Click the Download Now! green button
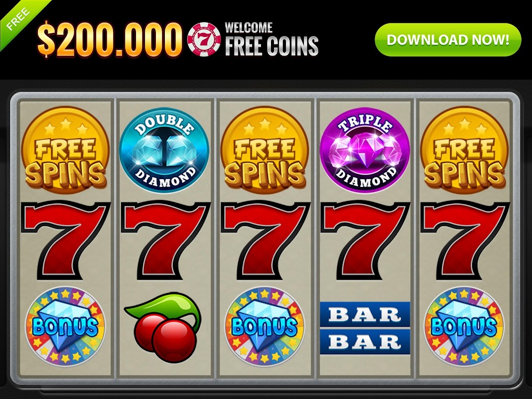 point(448,40)
